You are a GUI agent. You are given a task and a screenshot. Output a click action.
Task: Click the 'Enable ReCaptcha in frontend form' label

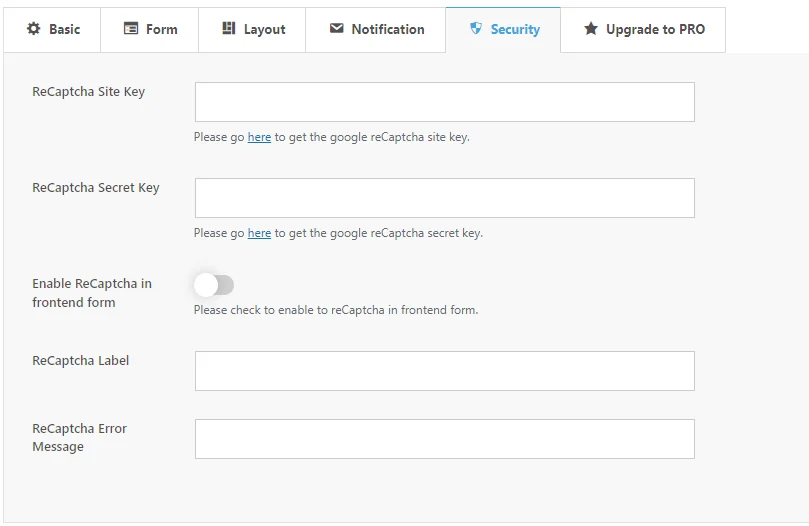tap(91, 293)
